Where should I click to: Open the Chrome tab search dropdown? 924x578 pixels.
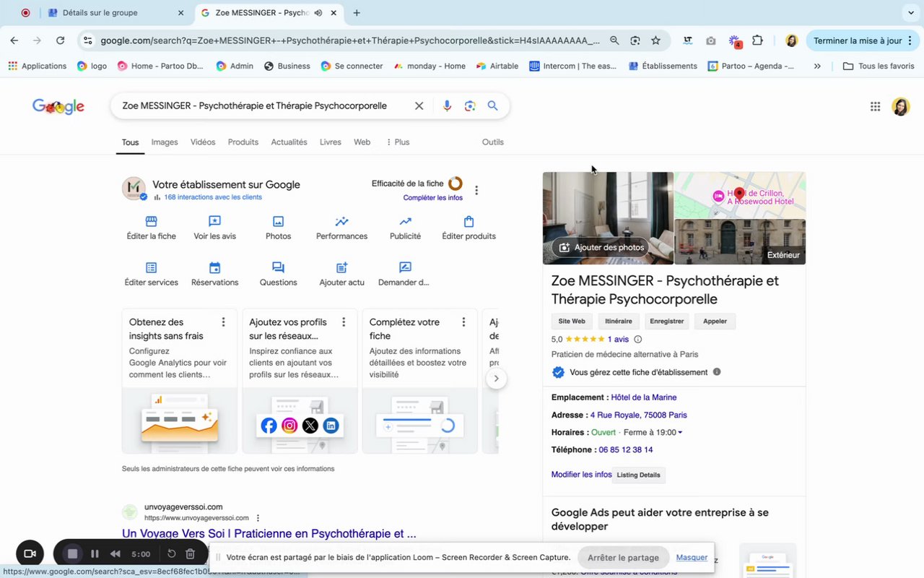pos(910,13)
